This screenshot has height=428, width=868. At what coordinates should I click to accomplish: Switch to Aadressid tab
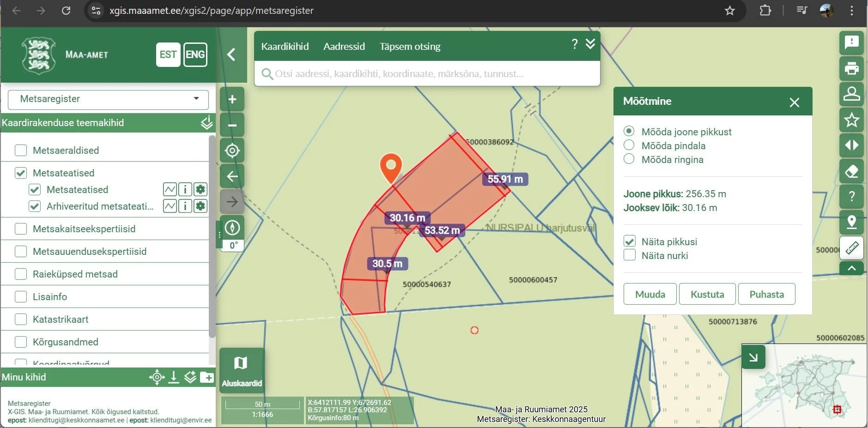[x=344, y=46]
